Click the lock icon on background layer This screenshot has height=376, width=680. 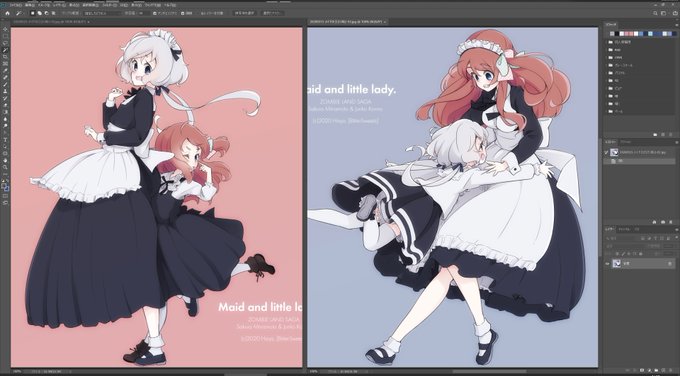tap(670, 264)
